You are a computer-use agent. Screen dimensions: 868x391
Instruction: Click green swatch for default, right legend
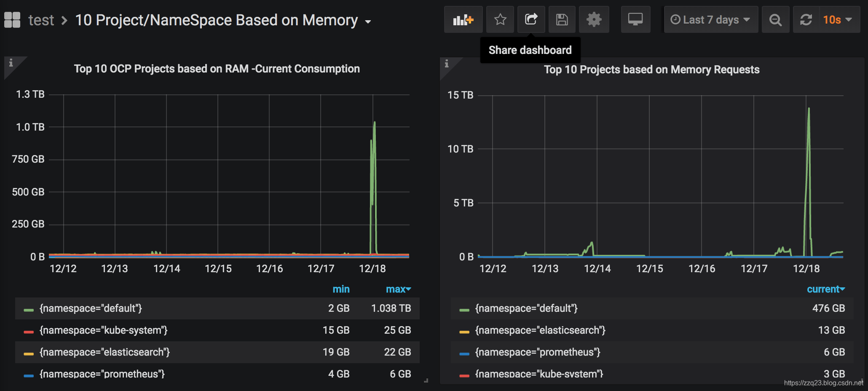tap(464, 310)
